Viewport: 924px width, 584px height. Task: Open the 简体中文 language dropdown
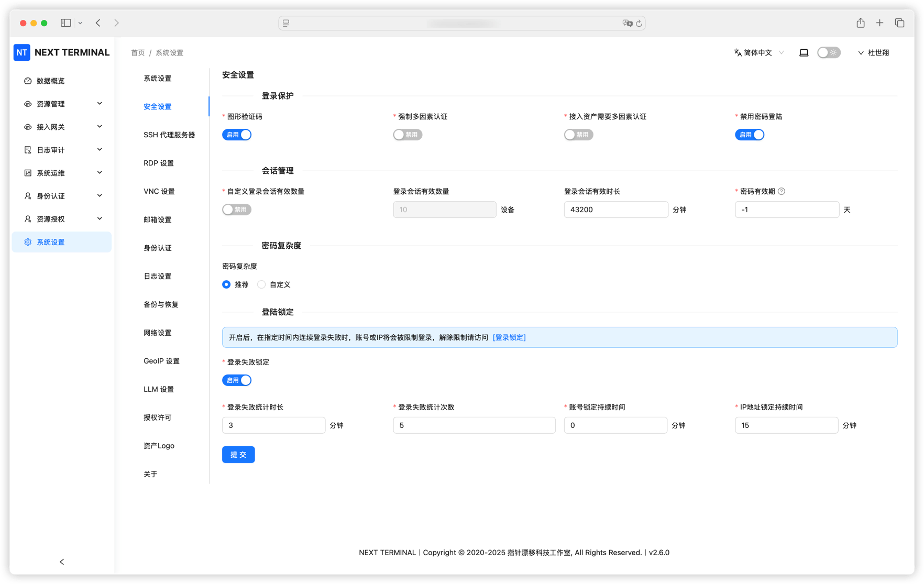(758, 53)
